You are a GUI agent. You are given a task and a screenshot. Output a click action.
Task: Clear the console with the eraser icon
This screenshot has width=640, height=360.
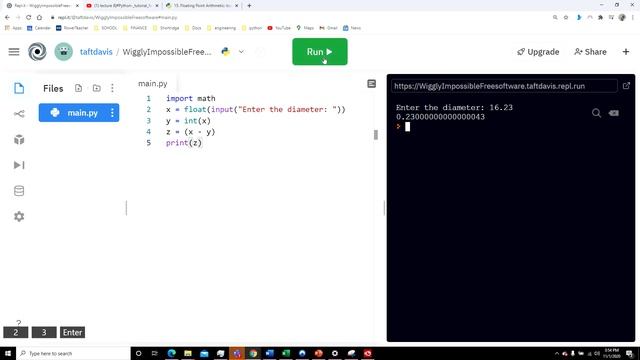(x=613, y=113)
